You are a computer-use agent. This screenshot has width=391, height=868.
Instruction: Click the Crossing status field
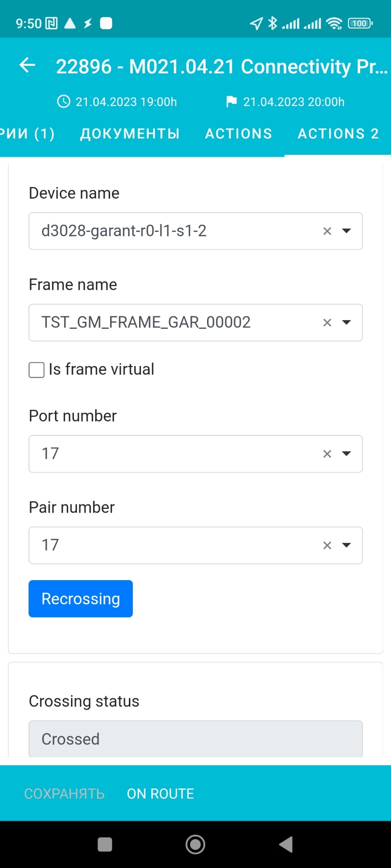point(195,739)
